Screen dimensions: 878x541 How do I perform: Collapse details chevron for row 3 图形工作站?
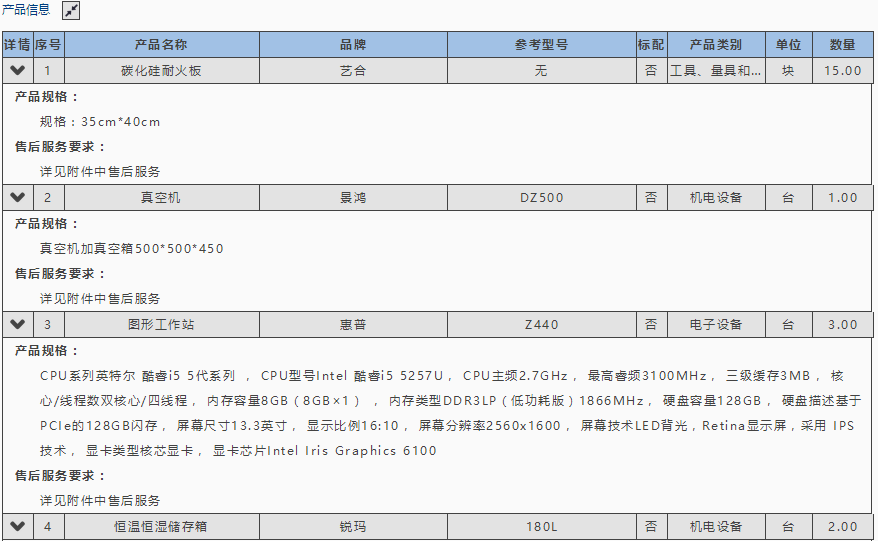click(x=17, y=325)
